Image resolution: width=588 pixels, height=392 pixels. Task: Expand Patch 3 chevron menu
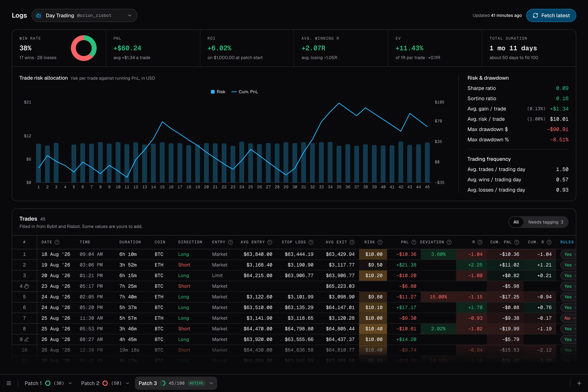coord(211,383)
